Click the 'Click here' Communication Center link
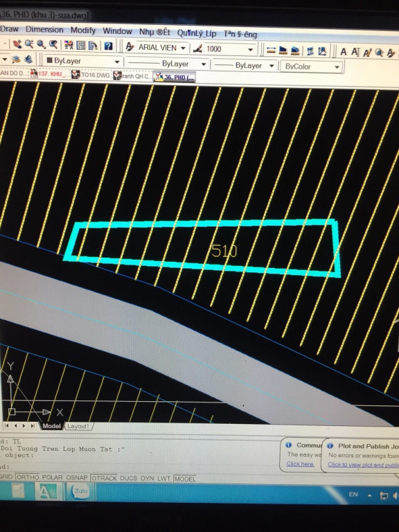 coord(300,464)
